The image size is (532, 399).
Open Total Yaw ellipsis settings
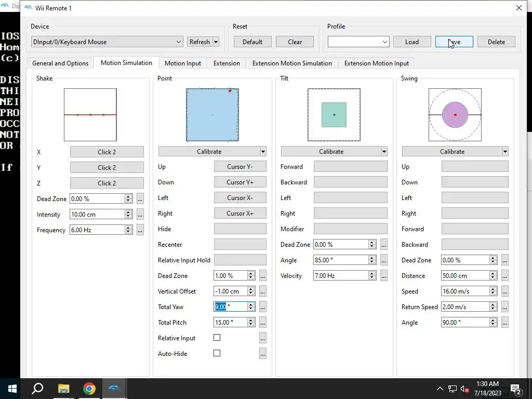point(262,307)
